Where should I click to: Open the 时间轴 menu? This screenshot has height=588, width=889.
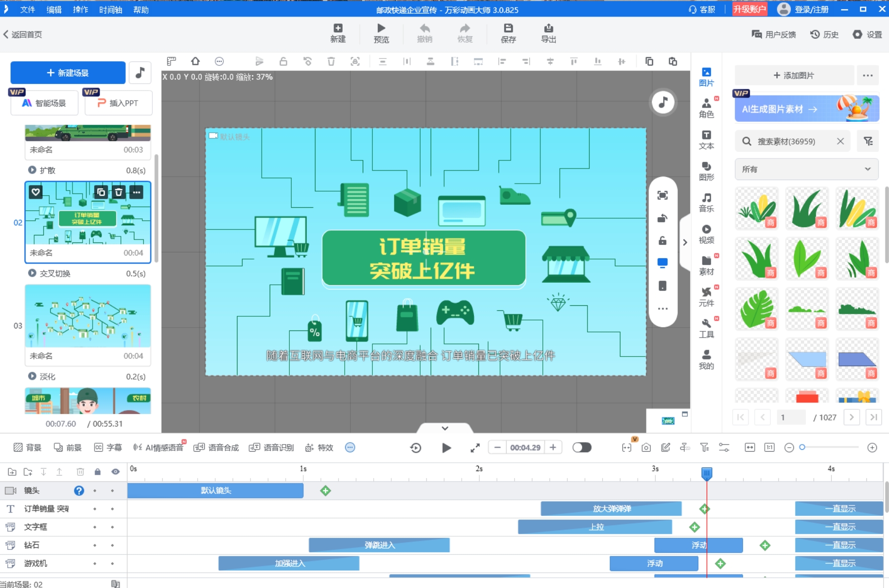click(110, 10)
